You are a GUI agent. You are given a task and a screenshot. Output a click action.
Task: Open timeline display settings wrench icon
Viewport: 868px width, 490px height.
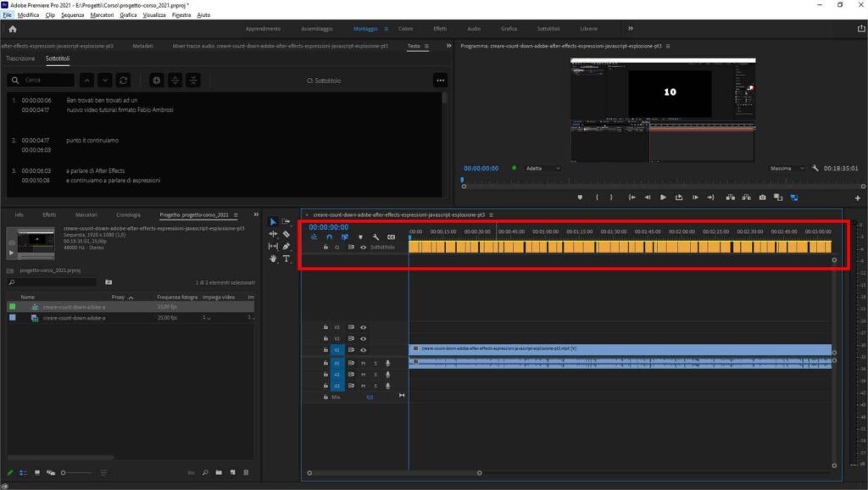point(374,236)
